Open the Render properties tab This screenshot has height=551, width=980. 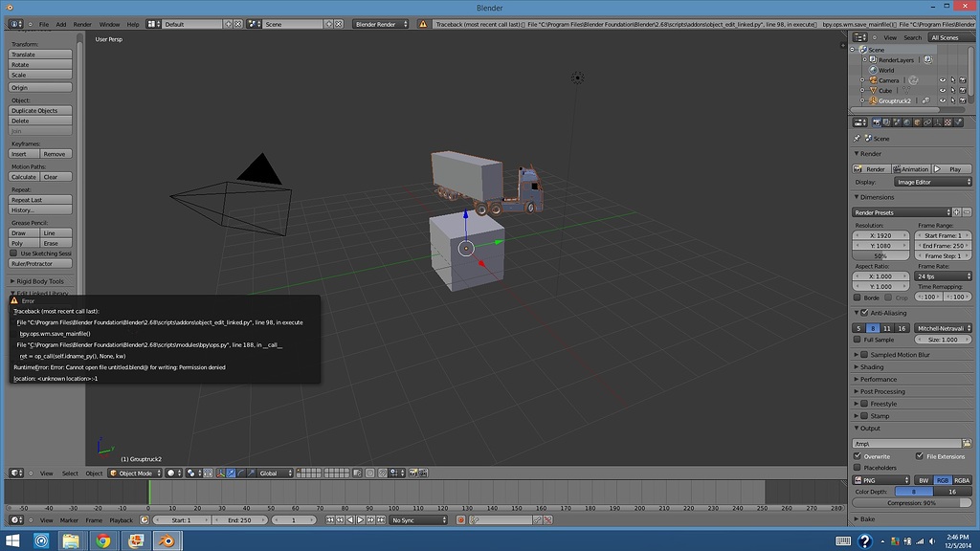877,122
